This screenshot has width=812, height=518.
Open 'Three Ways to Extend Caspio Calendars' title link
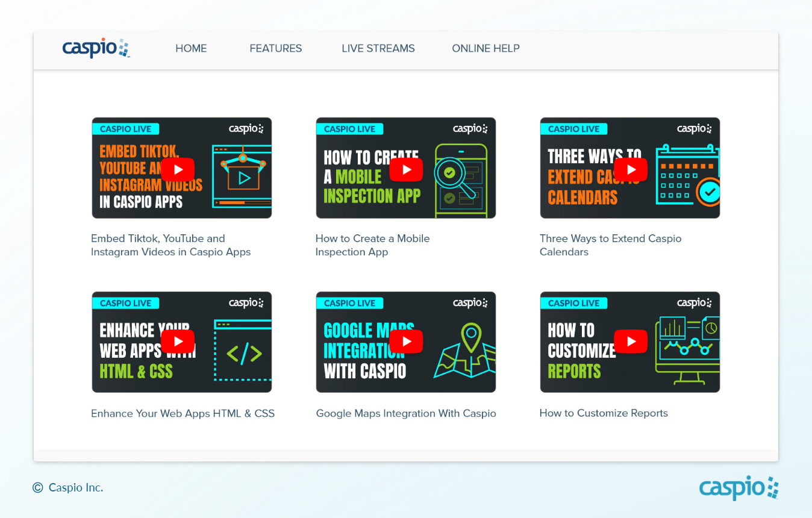pos(610,245)
